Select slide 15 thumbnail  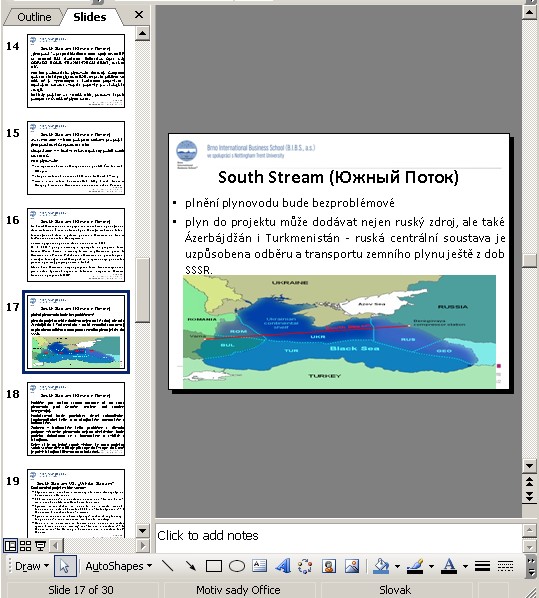click(x=76, y=158)
